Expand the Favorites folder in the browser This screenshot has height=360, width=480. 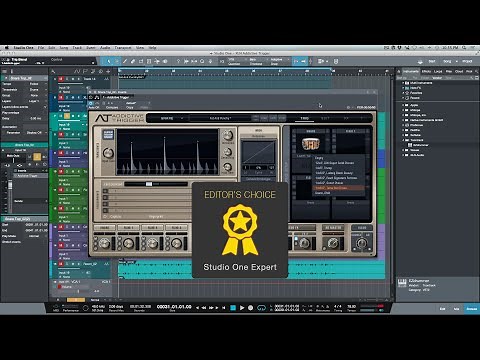pyautogui.click(x=403, y=93)
